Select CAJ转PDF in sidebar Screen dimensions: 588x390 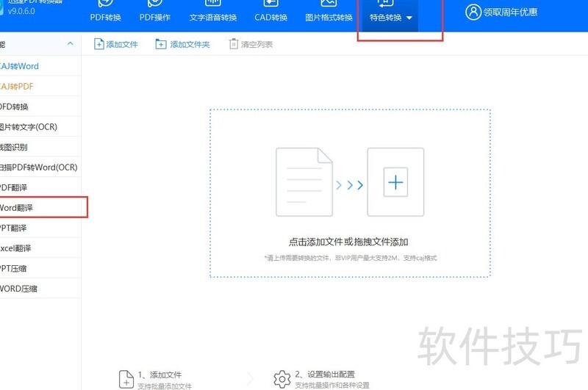(40, 87)
